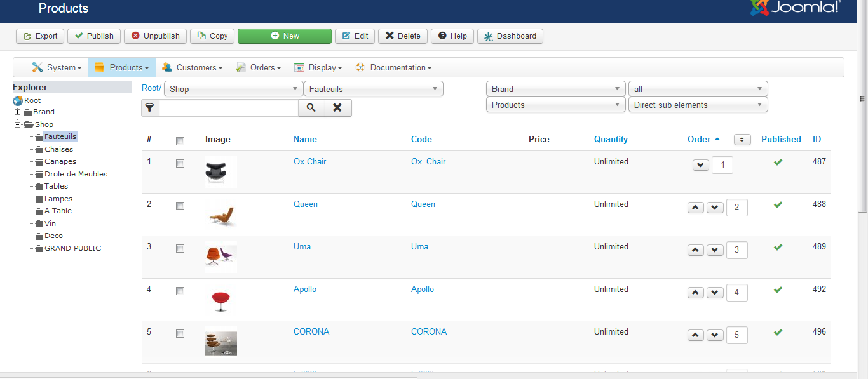
Task: Expand the Brand tree node
Action: tap(18, 112)
